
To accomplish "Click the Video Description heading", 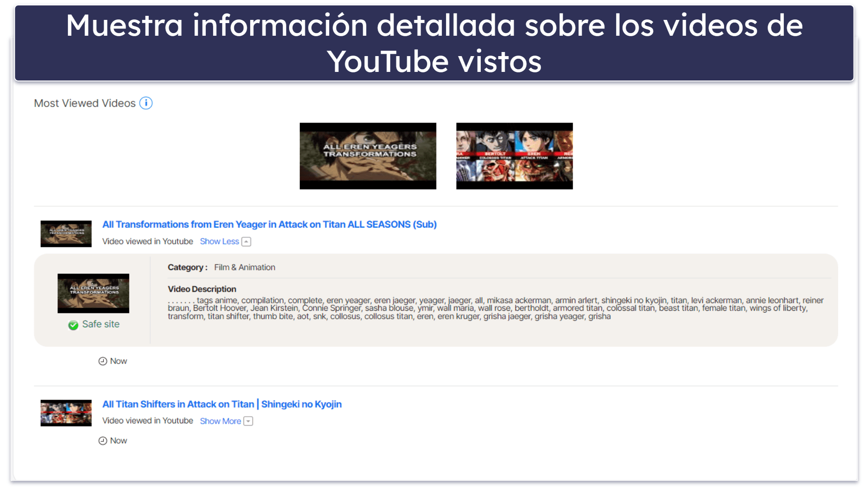I will click(x=202, y=289).
